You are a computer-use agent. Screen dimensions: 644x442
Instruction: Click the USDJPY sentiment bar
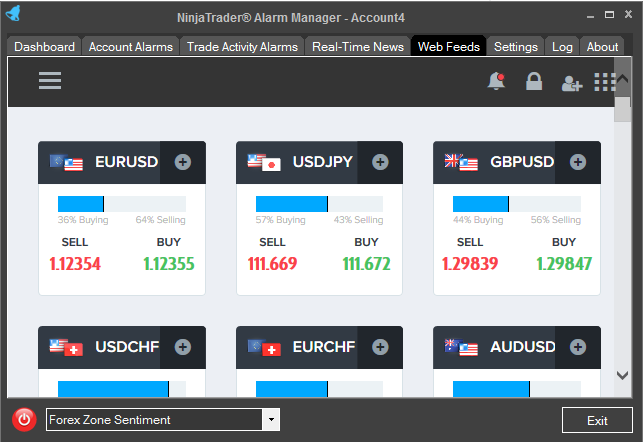pos(320,204)
